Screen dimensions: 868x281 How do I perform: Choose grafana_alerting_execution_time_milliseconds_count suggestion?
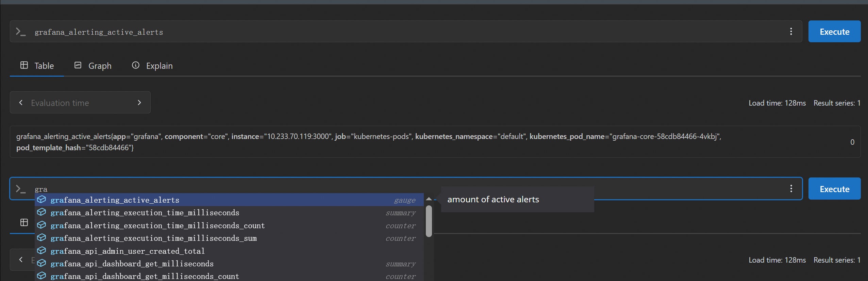coord(229,225)
